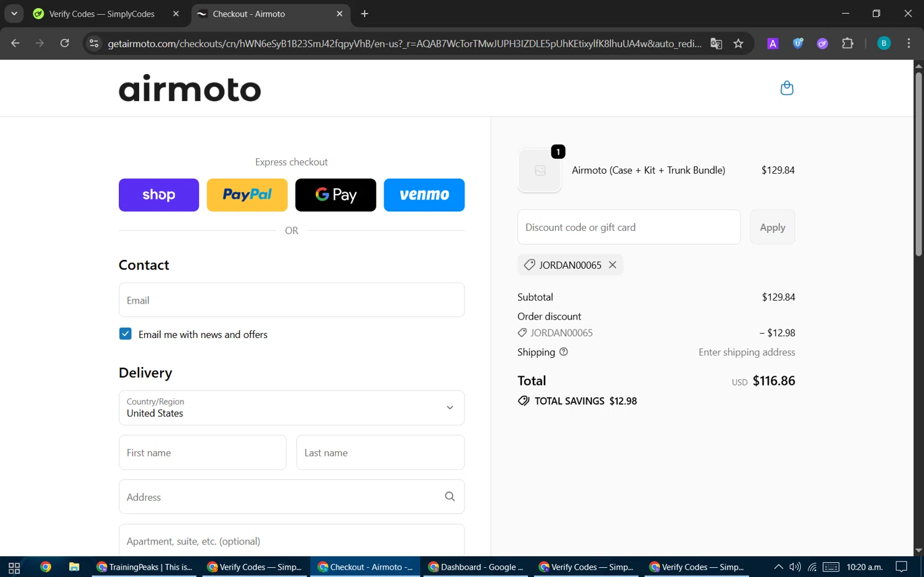The height and width of the screenshot is (577, 924).
Task: Click the address search magnifier icon
Action: (x=450, y=496)
